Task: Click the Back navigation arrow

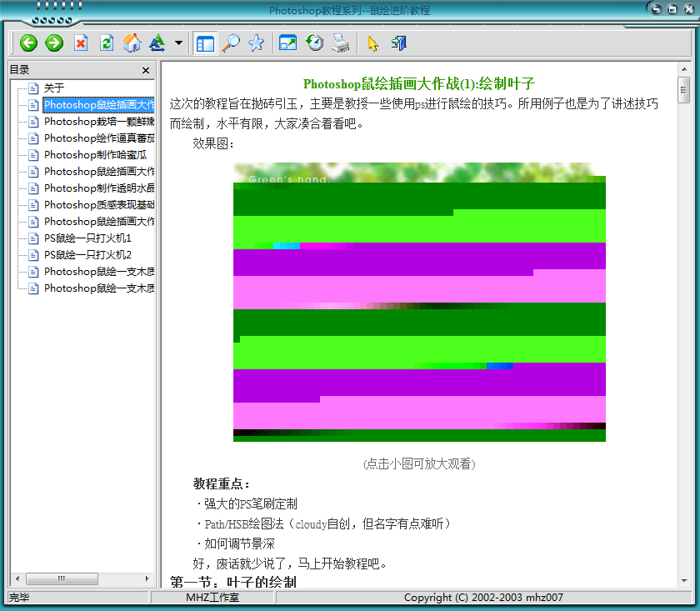Action: (x=27, y=43)
